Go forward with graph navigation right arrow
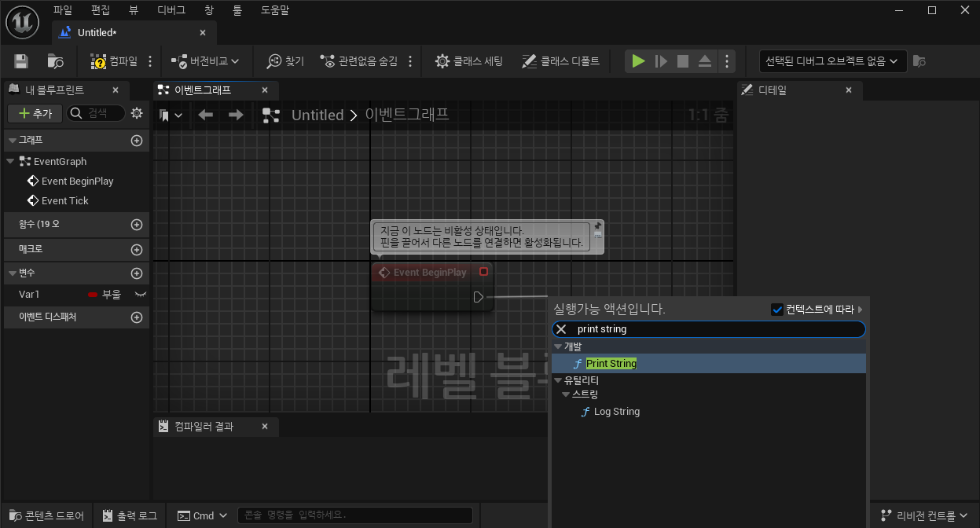Image resolution: width=980 pixels, height=528 pixels. (236, 115)
